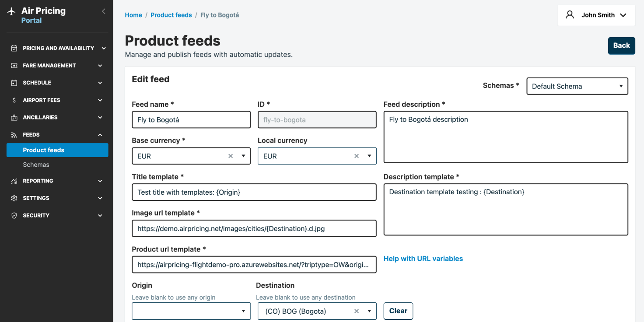Expand the John Smith user menu
The width and height of the screenshot is (644, 322).
click(x=596, y=15)
